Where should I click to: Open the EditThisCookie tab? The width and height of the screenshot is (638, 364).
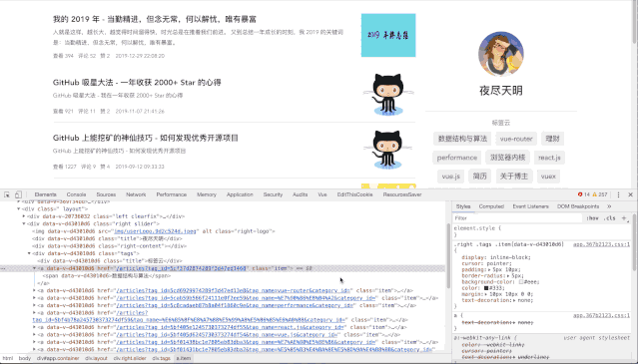pos(354,194)
